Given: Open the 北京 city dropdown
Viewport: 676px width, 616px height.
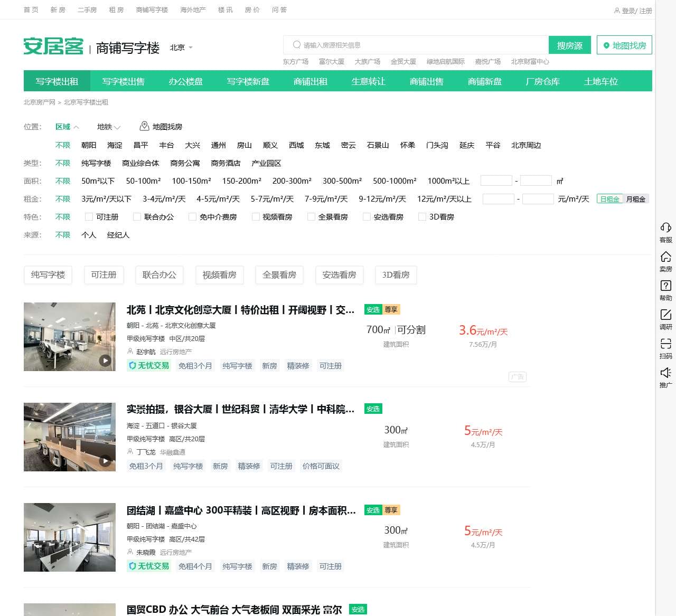Looking at the screenshot, I should [x=181, y=48].
